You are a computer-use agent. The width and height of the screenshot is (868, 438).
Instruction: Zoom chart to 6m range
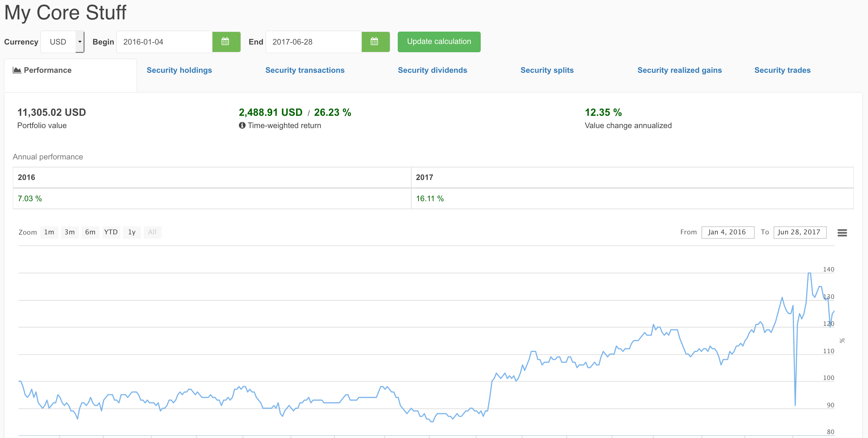click(x=90, y=232)
